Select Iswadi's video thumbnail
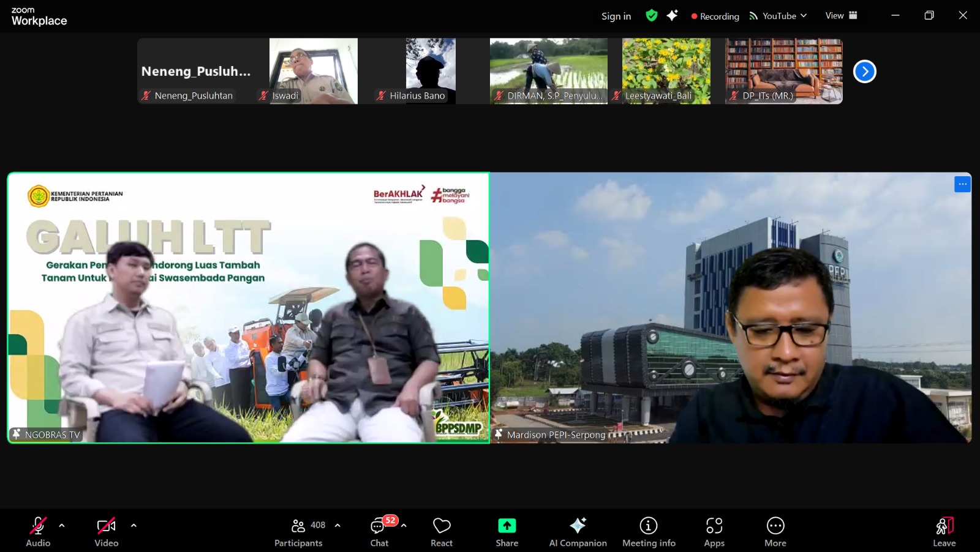 (x=313, y=71)
